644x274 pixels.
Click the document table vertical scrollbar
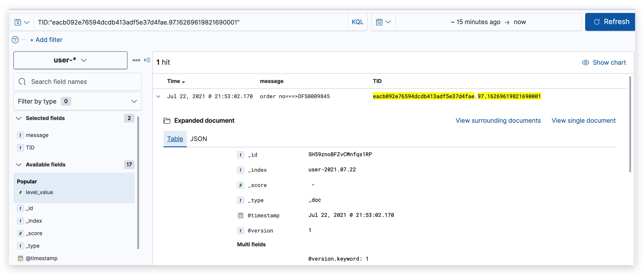pyautogui.click(x=630, y=124)
